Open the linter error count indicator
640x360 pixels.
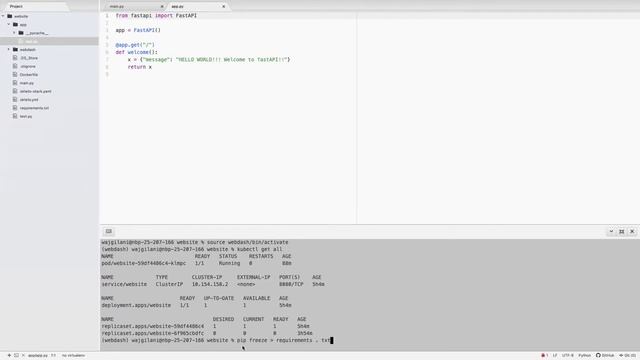tap(544, 356)
